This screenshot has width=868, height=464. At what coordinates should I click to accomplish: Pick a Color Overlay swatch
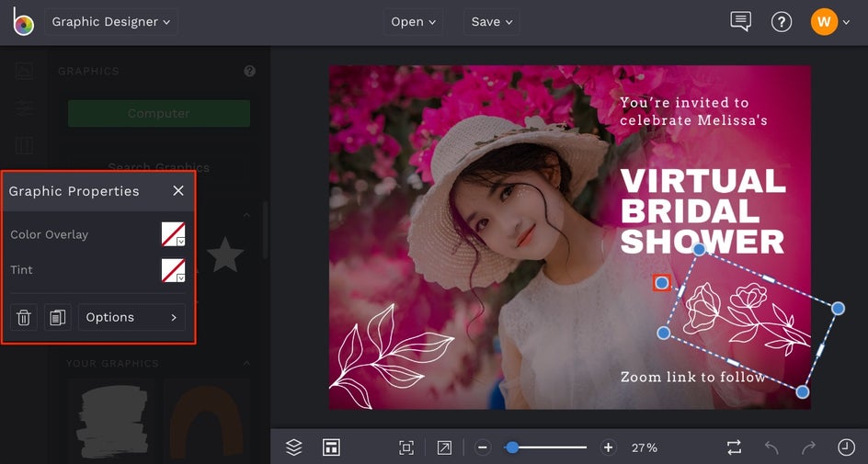173,234
